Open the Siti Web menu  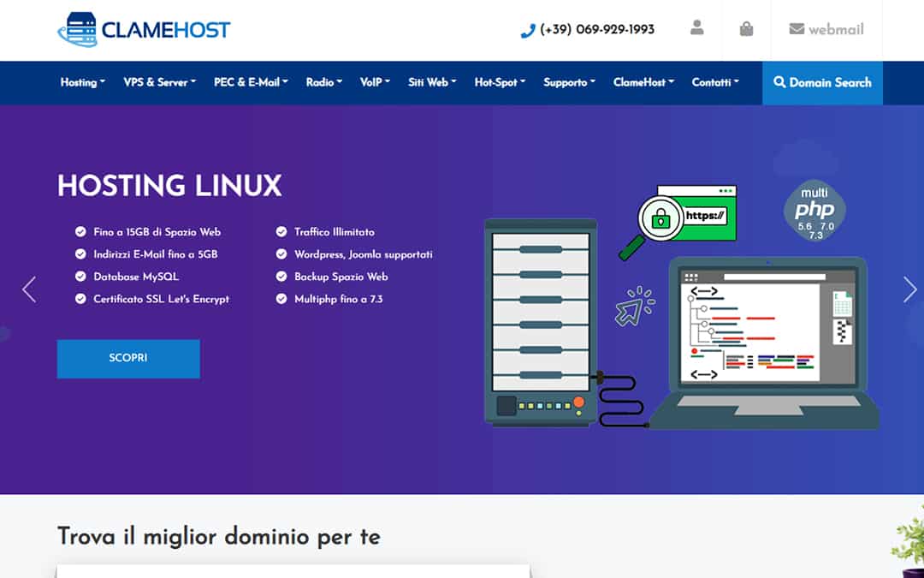[432, 83]
